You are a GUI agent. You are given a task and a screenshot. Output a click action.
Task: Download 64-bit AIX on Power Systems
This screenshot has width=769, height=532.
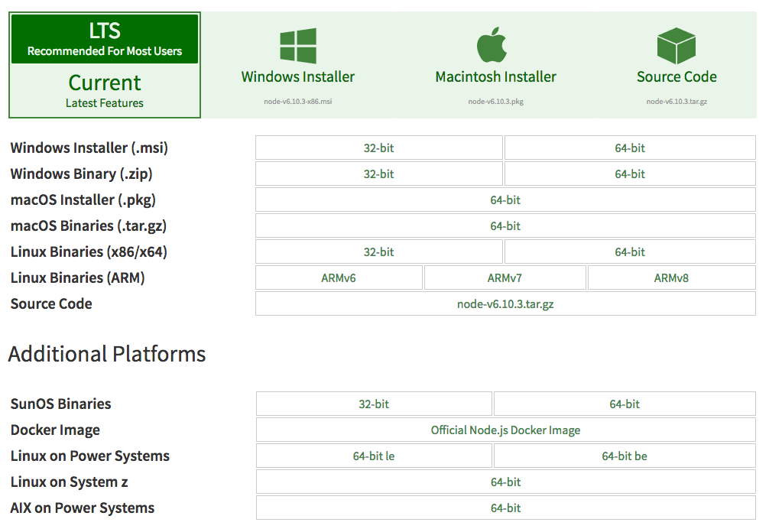coord(505,508)
